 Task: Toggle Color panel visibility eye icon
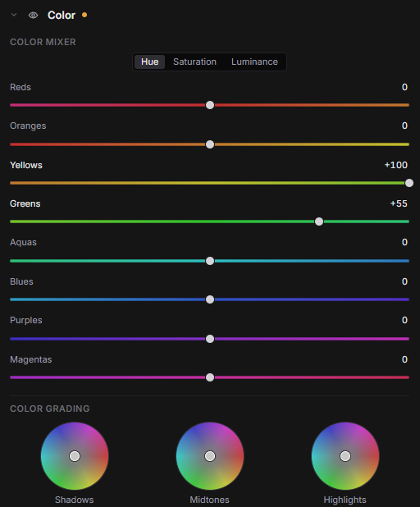(x=33, y=16)
